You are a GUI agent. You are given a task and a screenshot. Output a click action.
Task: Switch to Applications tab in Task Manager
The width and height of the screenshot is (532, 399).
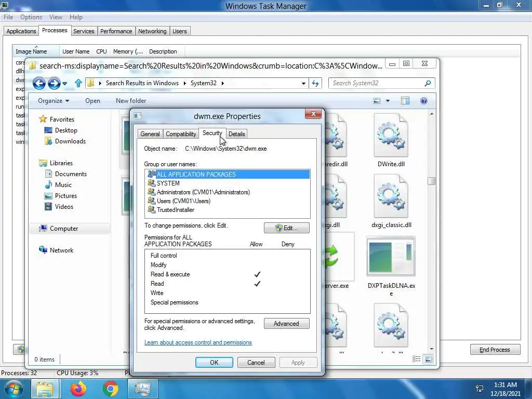pos(21,31)
